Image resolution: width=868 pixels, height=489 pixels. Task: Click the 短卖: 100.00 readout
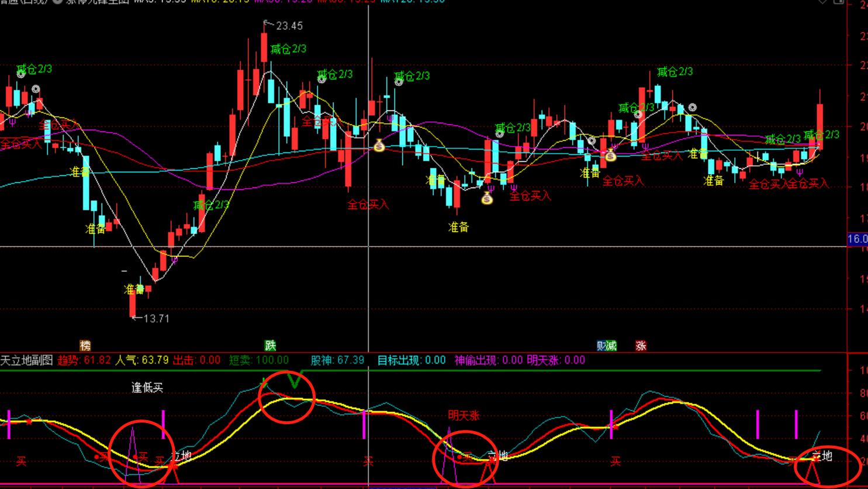point(259,360)
